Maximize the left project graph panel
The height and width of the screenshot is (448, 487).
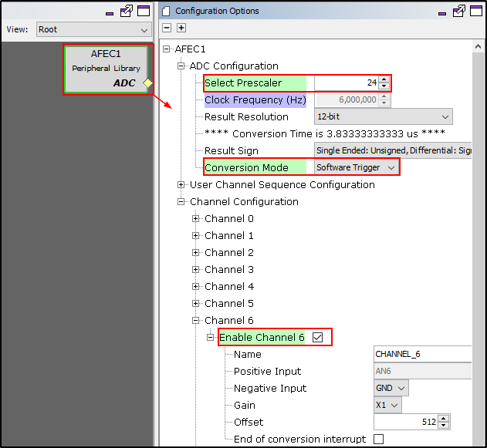click(144, 11)
